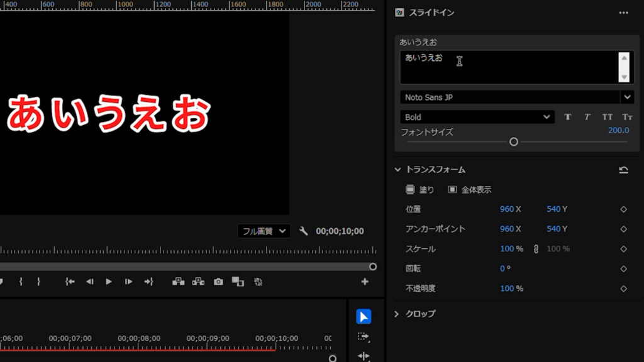
Task: Open the Noto Sans JP font dropdown
Action: (626, 97)
